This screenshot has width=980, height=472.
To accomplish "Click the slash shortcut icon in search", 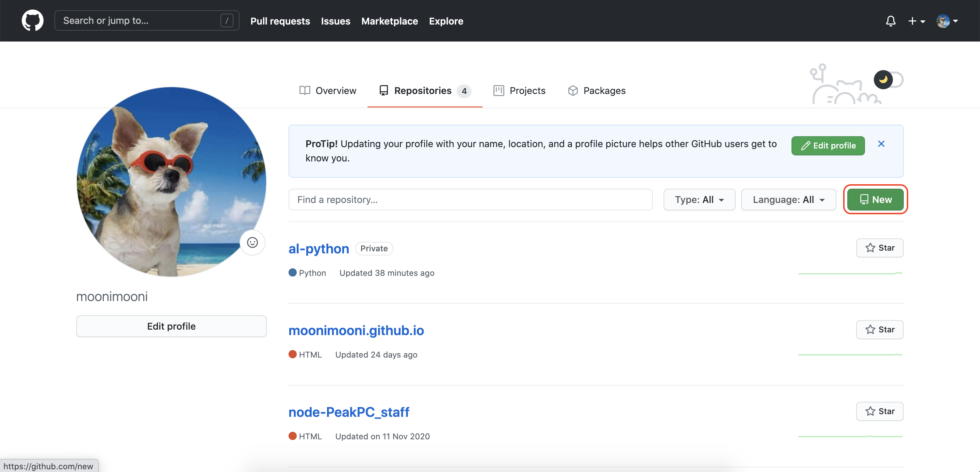I will coord(227,20).
